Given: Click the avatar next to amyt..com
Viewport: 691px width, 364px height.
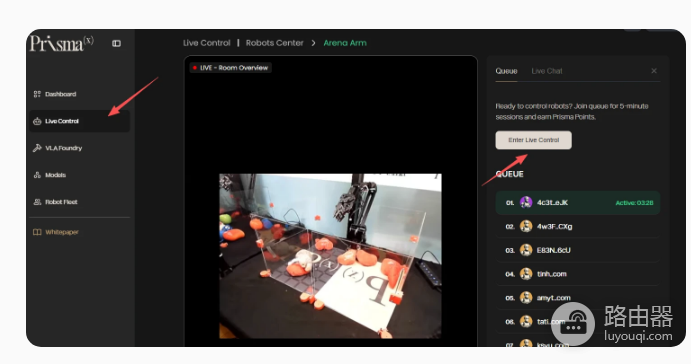Looking at the screenshot, I should tap(526, 298).
